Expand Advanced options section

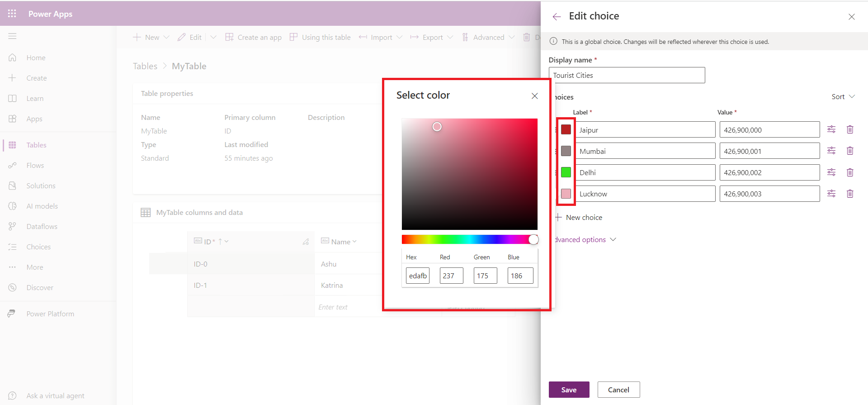point(585,240)
